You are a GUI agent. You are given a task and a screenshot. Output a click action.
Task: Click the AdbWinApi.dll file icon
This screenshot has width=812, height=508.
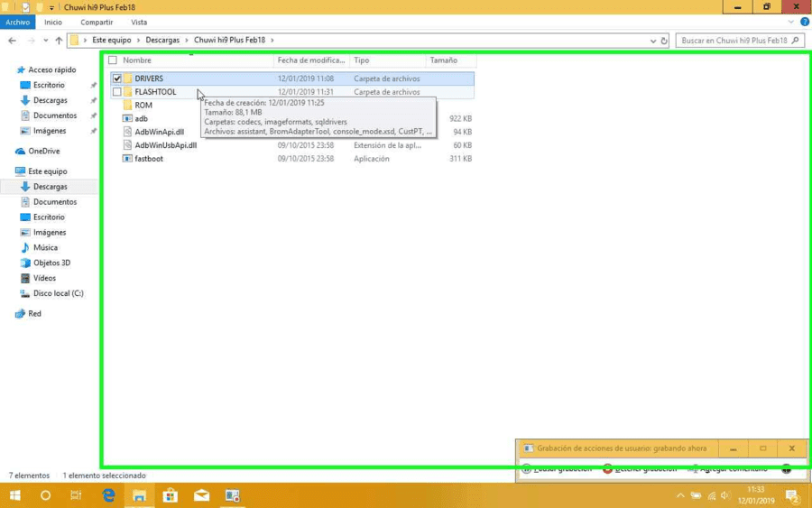point(127,132)
